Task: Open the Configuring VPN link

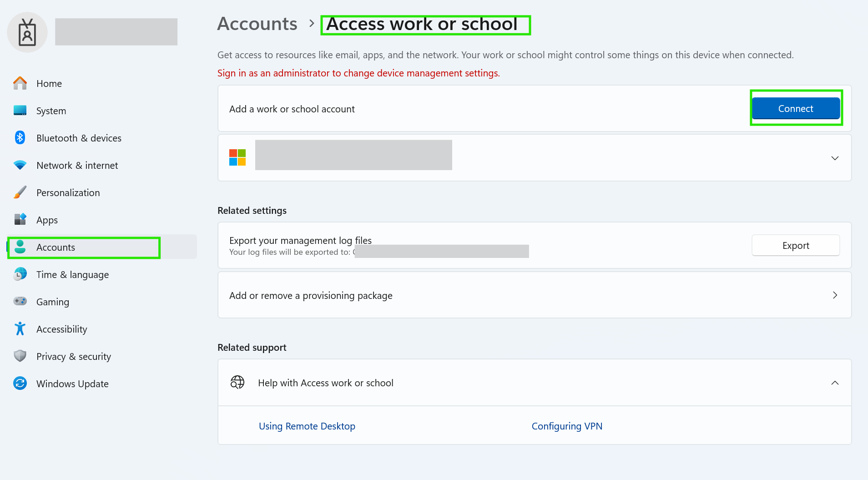Action: point(567,426)
